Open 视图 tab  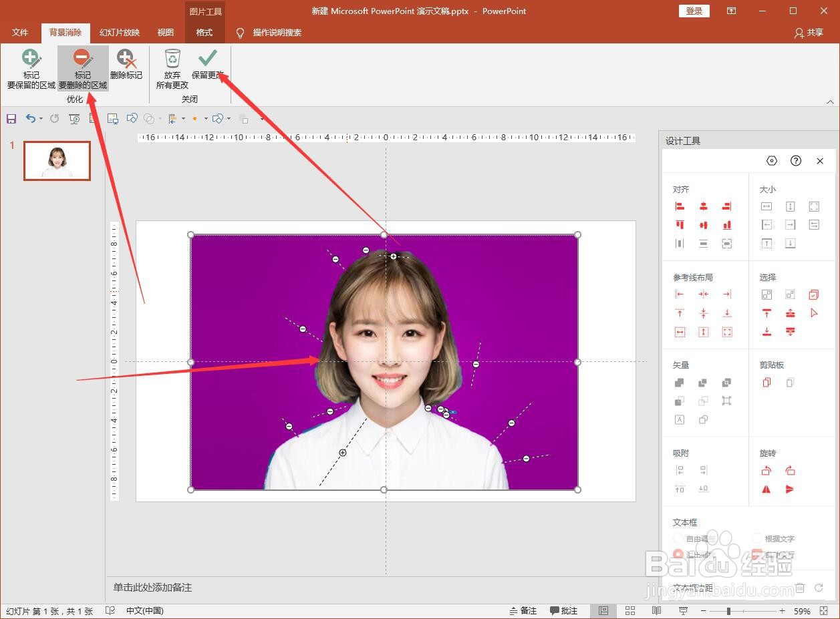coord(166,32)
